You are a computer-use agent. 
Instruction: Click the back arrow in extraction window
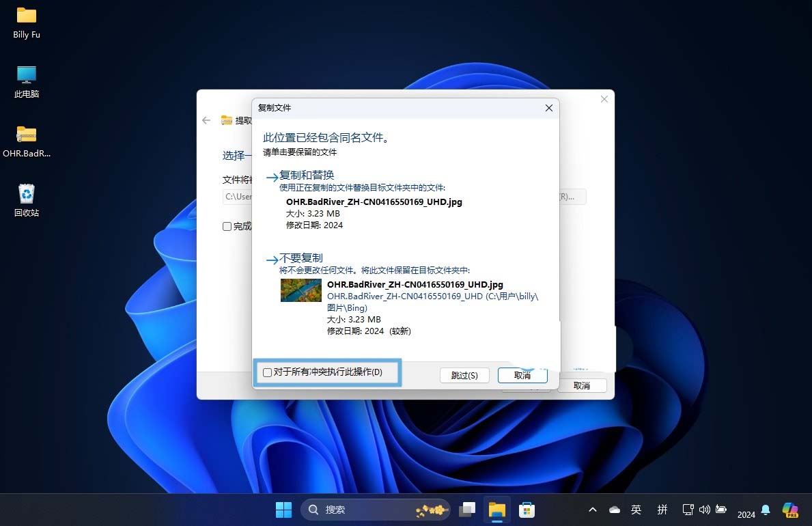tap(206, 120)
